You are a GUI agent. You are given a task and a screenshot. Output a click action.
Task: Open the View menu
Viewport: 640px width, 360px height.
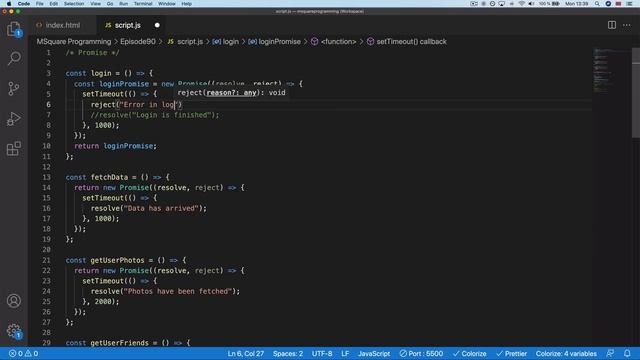(96, 4)
